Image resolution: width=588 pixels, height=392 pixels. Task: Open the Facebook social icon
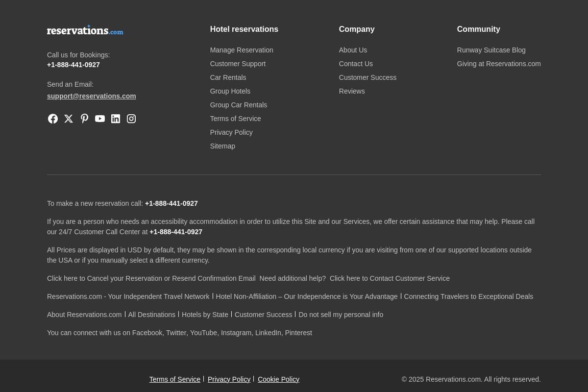53,118
